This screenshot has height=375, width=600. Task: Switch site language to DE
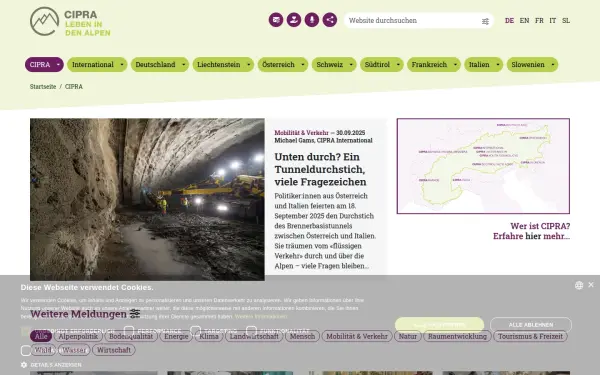(x=509, y=21)
